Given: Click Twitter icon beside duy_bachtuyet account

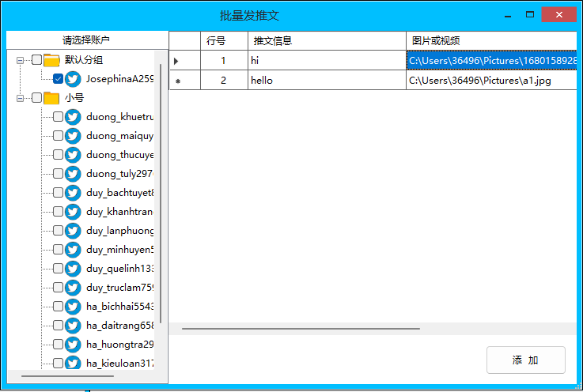Looking at the screenshot, I should (73, 193).
